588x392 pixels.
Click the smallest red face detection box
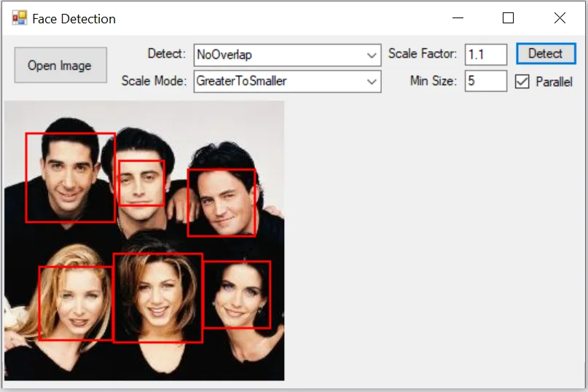(x=141, y=183)
